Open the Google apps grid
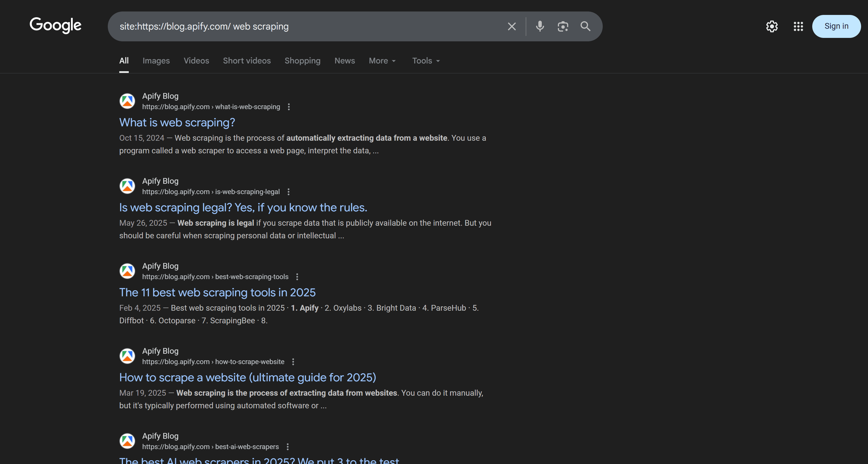868x464 pixels. (x=798, y=26)
